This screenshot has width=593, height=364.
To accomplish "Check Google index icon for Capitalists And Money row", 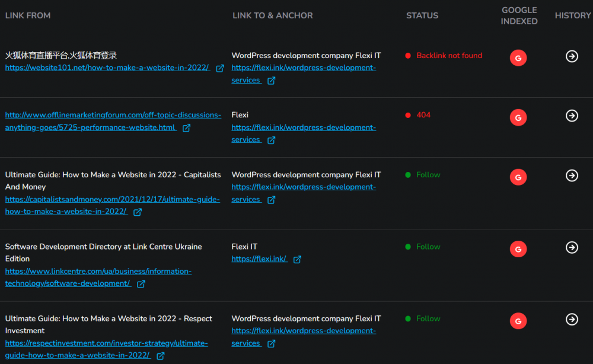I will [x=518, y=177].
